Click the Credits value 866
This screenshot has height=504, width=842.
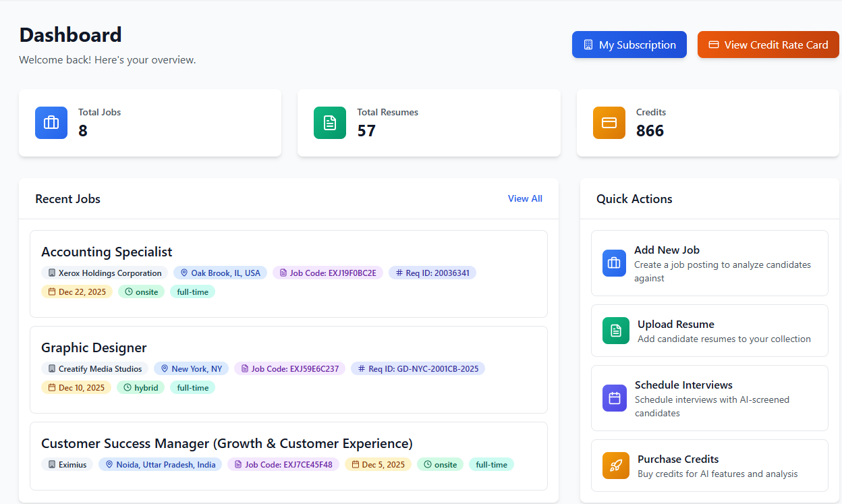[x=650, y=131]
